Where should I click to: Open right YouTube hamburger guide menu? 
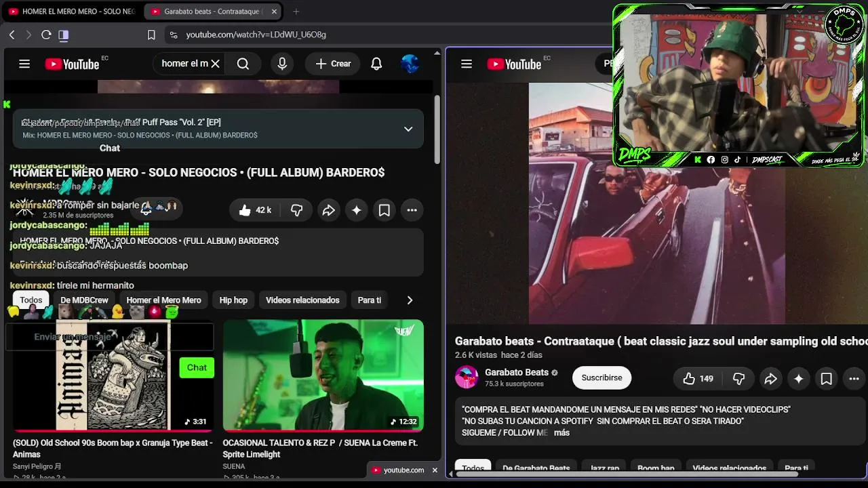(467, 64)
